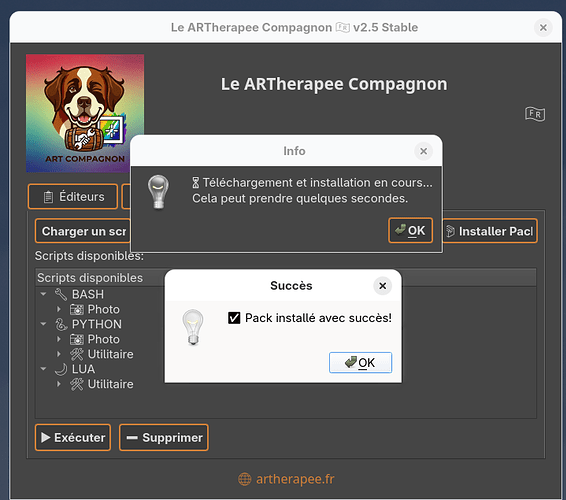Image resolution: width=566 pixels, height=500 pixels.
Task: Click the globe icon next to artherapee.fr
Action: pyautogui.click(x=244, y=479)
